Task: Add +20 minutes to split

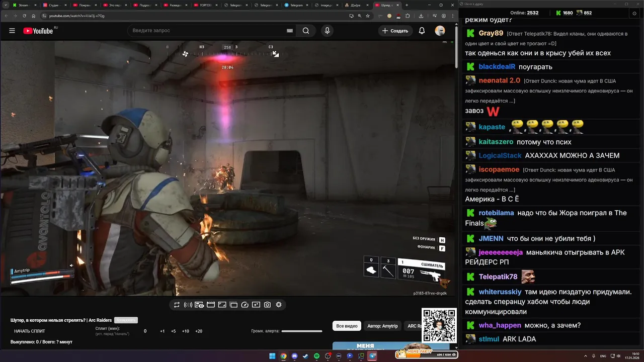Action: click(x=199, y=331)
